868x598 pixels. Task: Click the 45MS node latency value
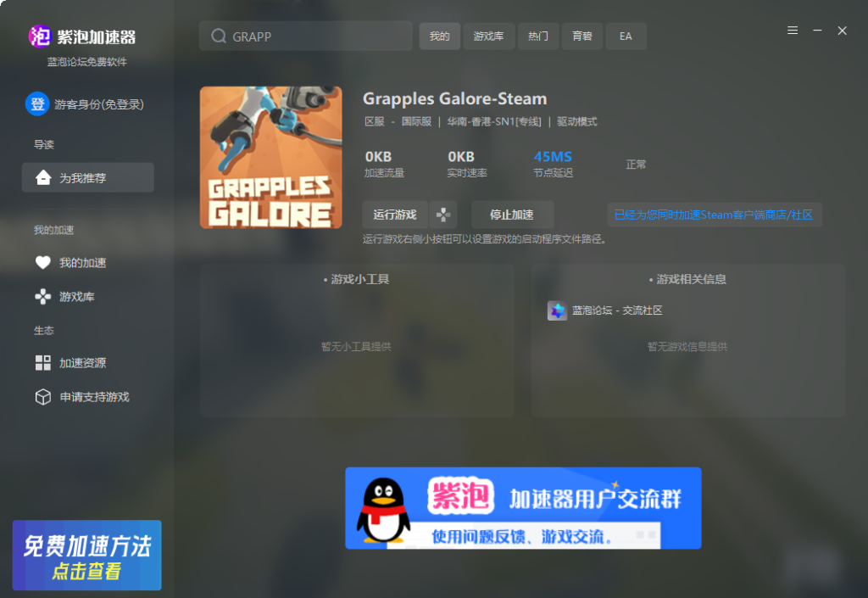coord(553,157)
